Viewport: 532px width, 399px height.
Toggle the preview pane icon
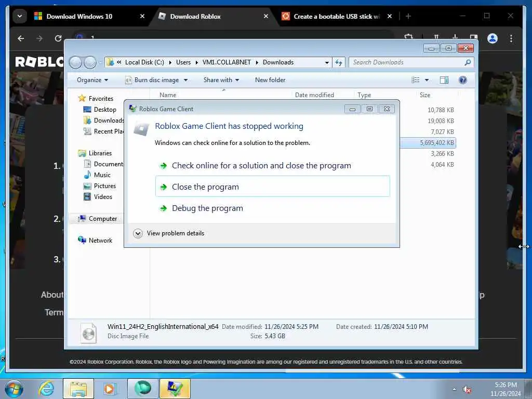pyautogui.click(x=444, y=80)
